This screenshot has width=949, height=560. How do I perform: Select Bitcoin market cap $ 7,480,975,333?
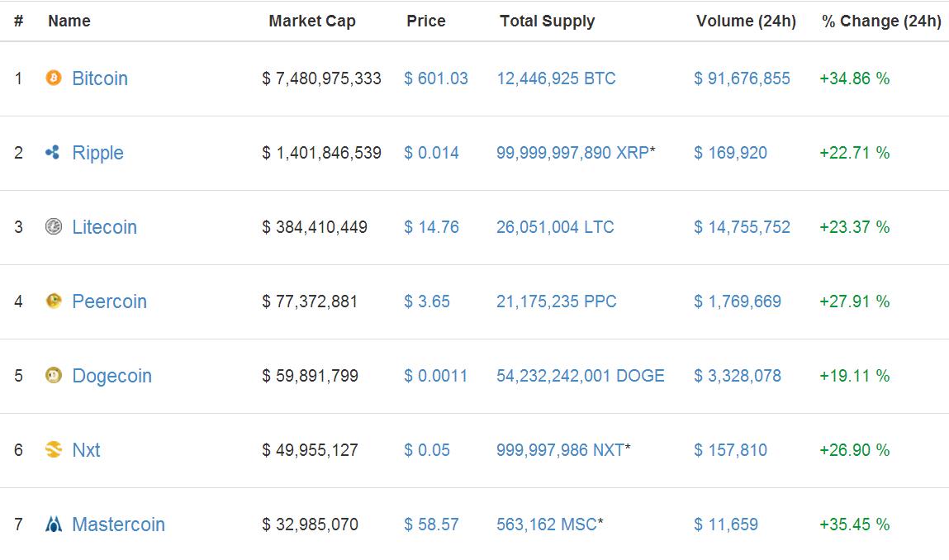(x=321, y=78)
